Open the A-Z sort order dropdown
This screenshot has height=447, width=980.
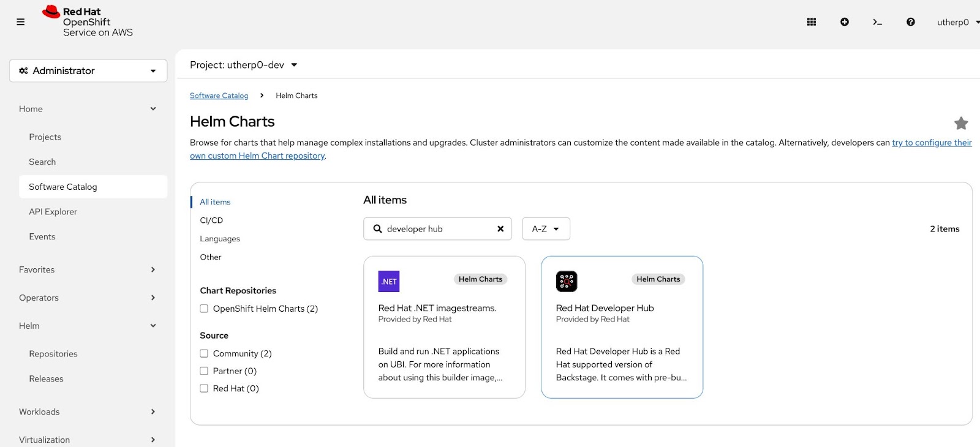(x=546, y=229)
